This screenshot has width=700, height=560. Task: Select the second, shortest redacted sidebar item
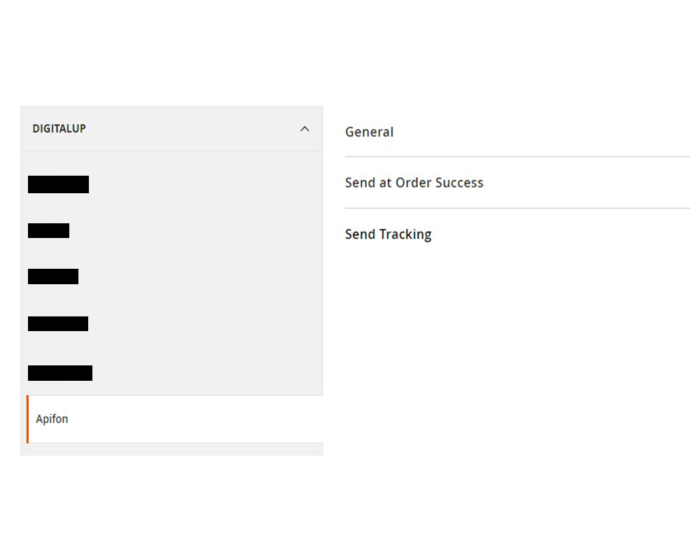point(48,231)
